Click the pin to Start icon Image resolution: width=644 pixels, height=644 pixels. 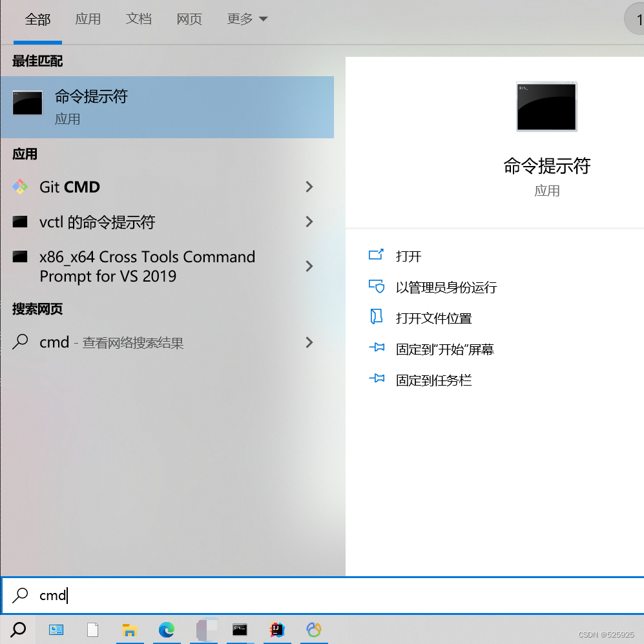point(377,348)
